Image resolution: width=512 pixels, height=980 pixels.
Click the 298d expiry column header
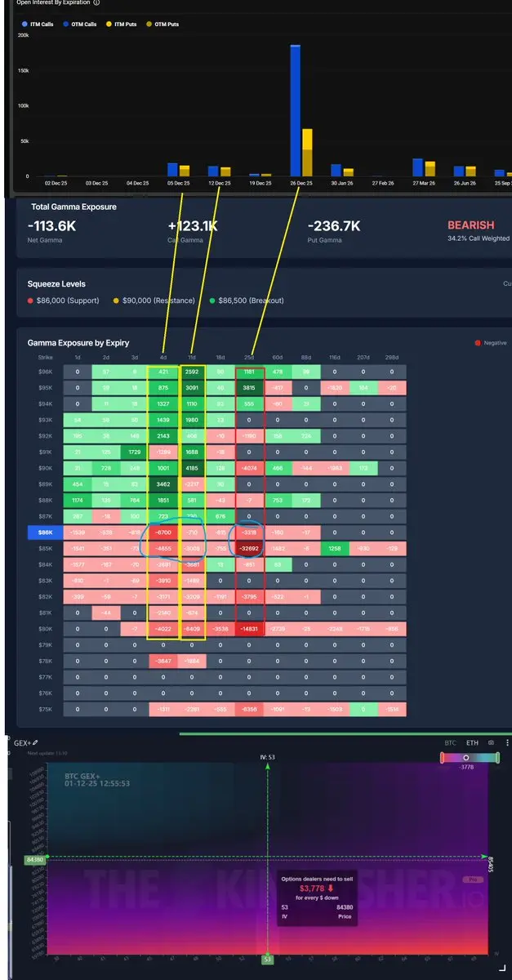click(392, 358)
